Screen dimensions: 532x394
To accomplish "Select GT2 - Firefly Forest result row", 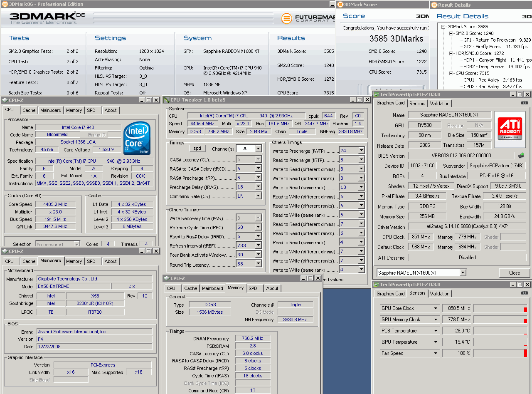I will 495,47.
